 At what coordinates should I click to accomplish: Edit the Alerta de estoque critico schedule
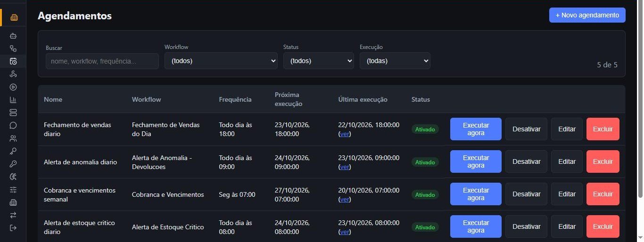coord(567,226)
